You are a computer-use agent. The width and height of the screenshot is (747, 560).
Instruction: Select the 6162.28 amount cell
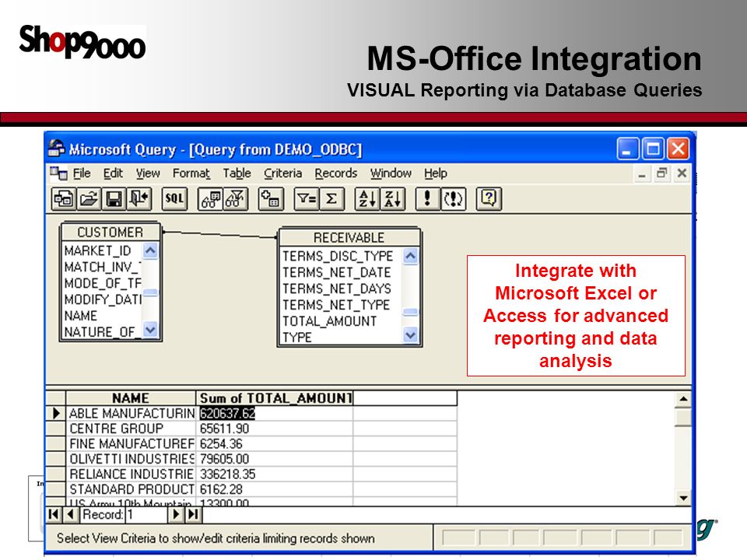click(x=275, y=489)
